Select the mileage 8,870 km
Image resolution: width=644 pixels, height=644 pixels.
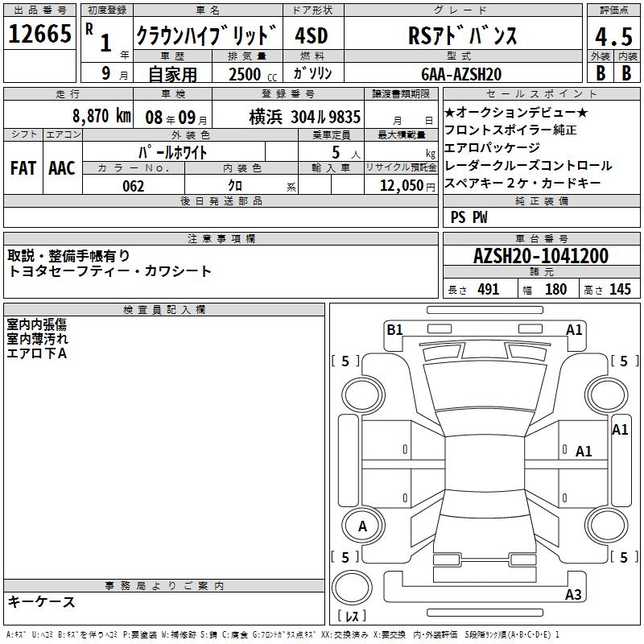coord(102,116)
